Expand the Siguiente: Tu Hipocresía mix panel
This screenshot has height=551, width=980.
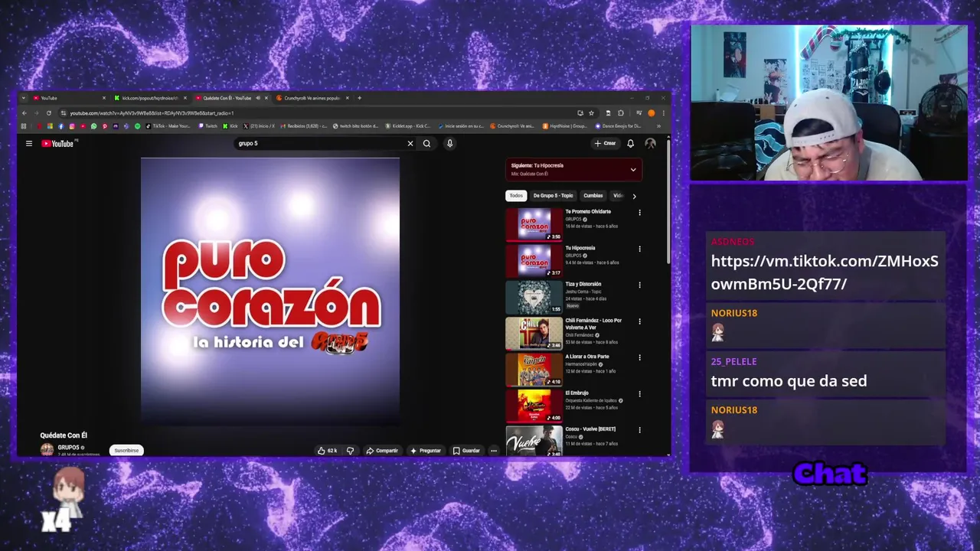633,170
